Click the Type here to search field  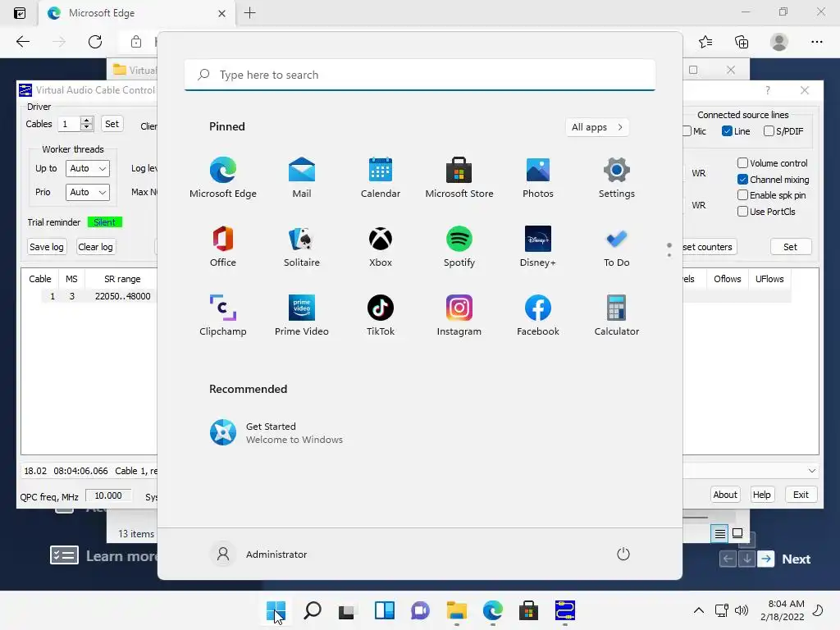click(x=420, y=75)
